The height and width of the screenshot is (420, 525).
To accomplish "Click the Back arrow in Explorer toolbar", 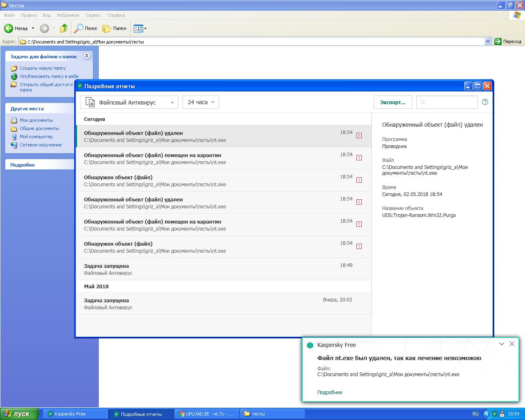I will point(9,28).
